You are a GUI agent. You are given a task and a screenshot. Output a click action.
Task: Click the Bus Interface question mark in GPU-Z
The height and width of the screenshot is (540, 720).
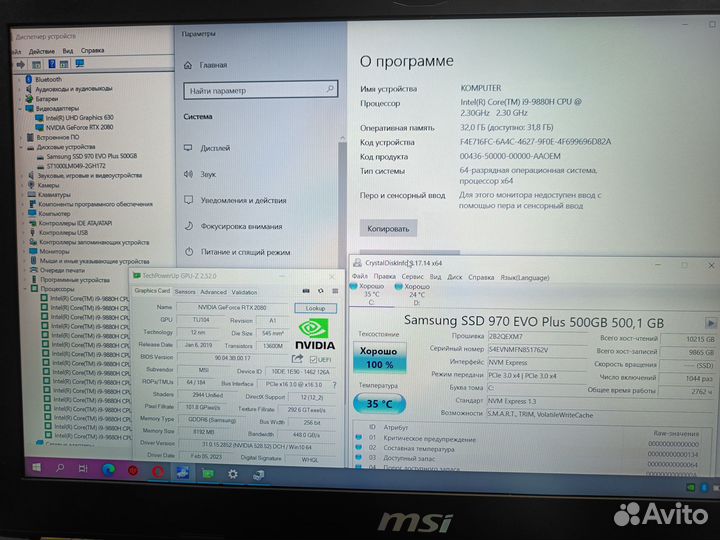coord(334,385)
